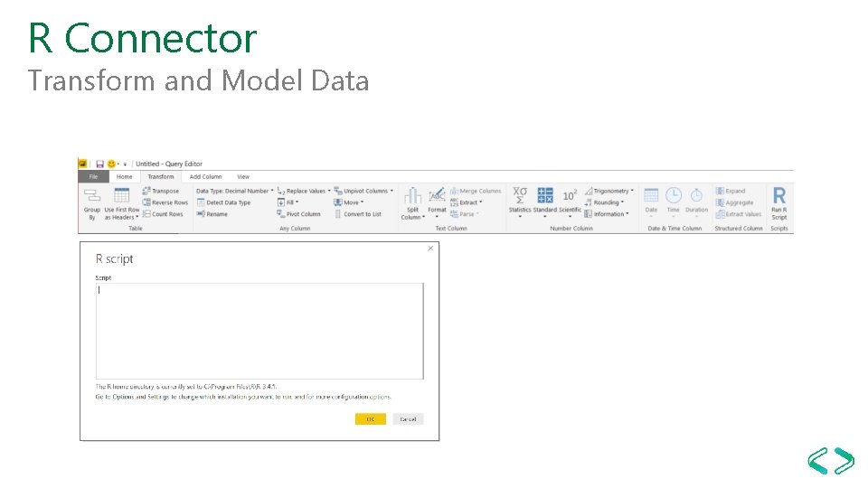Open the Statistics dropdown
The height and width of the screenshot is (488, 868).
coord(520,202)
